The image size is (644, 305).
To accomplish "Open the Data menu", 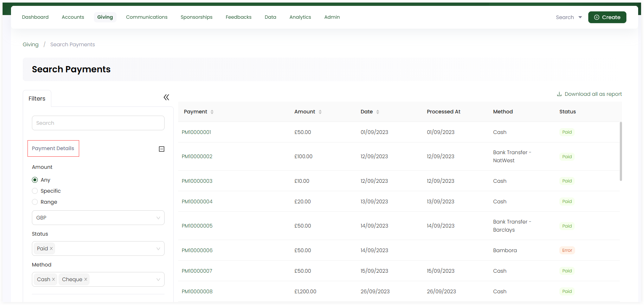I will pos(271,17).
